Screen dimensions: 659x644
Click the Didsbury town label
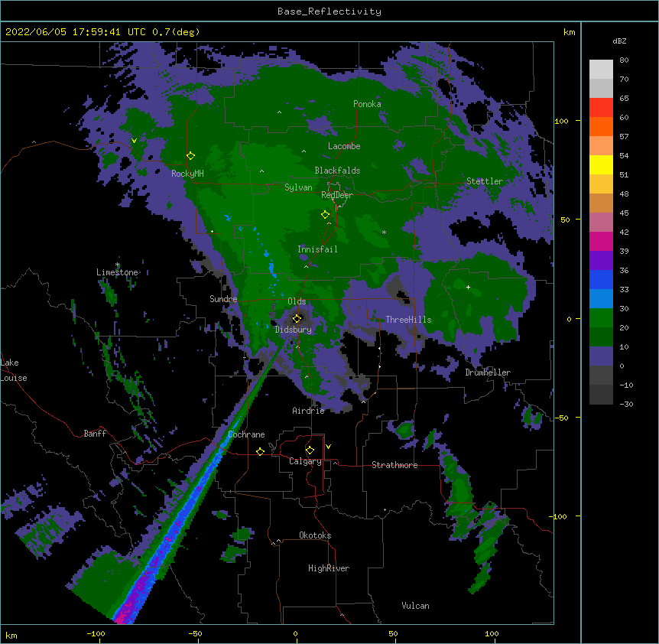click(x=294, y=330)
